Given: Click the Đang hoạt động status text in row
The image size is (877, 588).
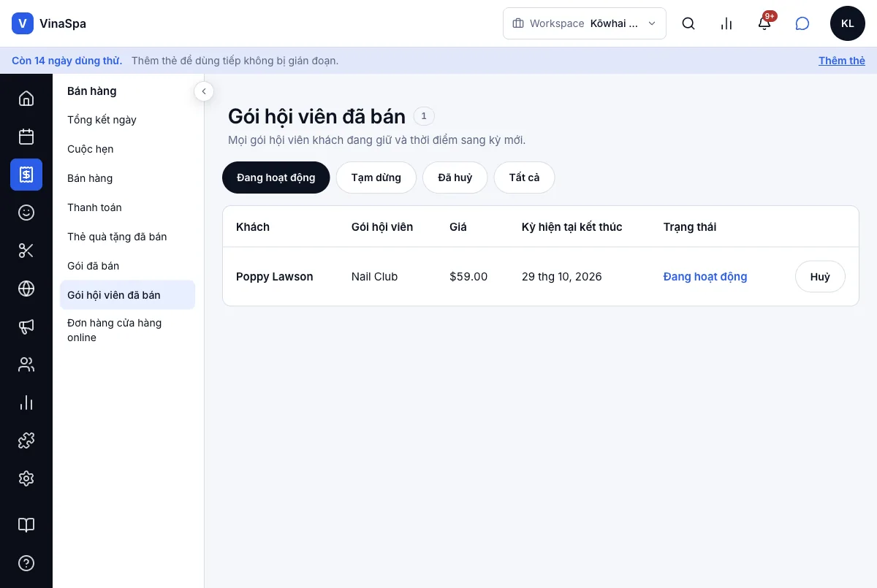Looking at the screenshot, I should click(705, 277).
